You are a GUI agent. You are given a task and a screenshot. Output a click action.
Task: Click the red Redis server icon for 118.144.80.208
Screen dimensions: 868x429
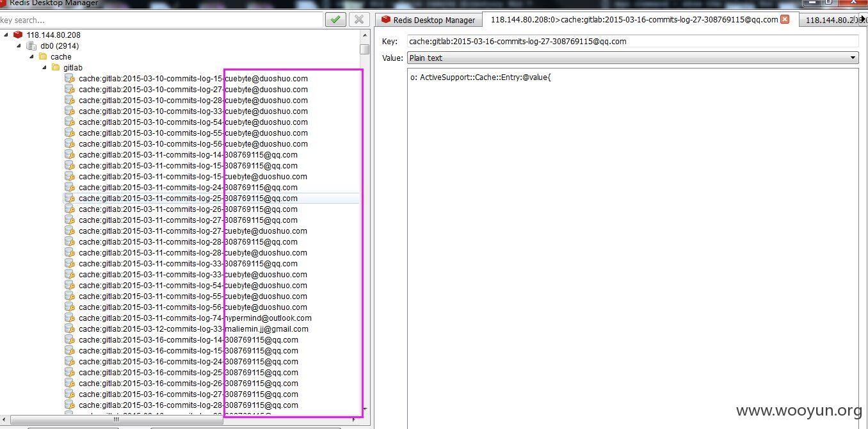click(18, 35)
